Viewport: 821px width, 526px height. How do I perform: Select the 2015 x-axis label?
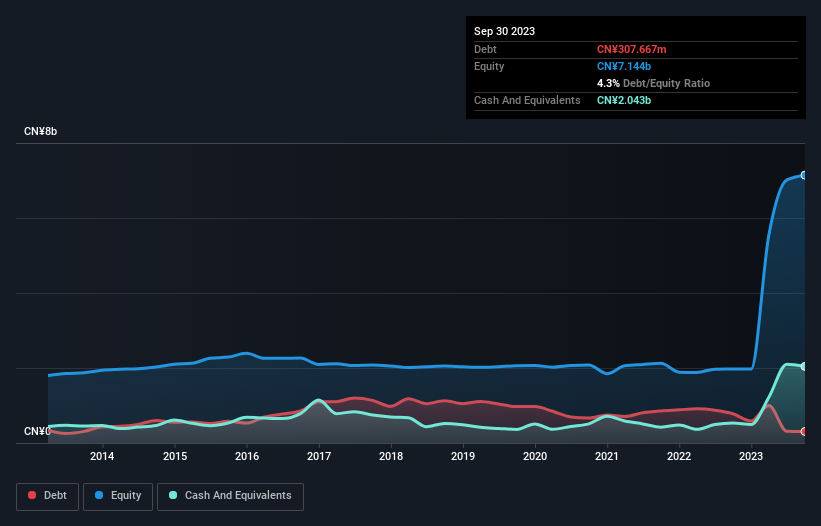[175, 456]
